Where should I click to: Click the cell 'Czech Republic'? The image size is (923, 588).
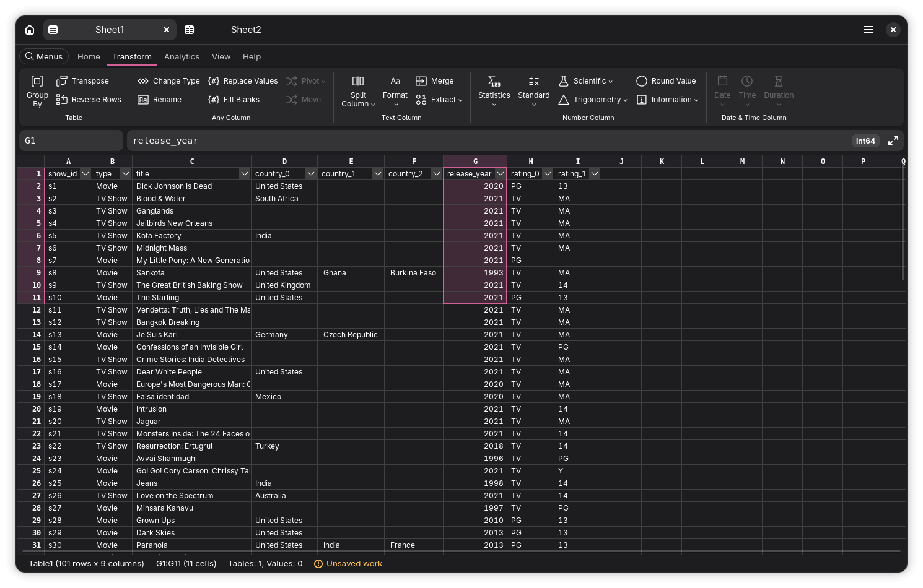point(351,335)
